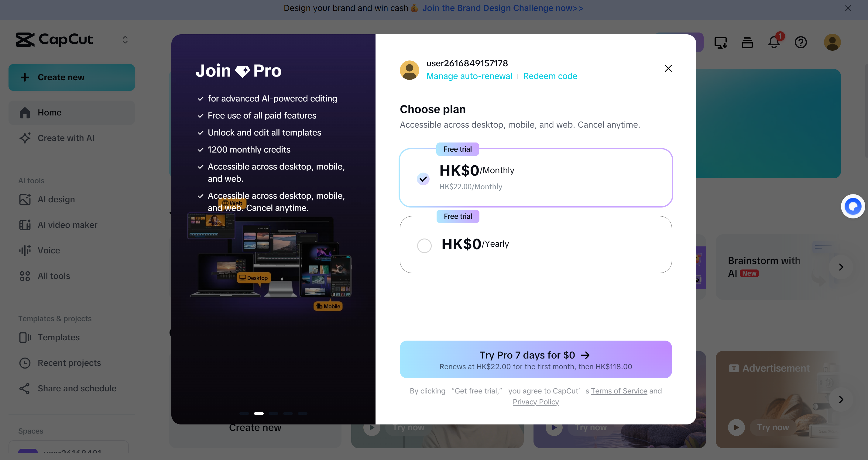Select the HK$0 Monthly plan radio

423,179
